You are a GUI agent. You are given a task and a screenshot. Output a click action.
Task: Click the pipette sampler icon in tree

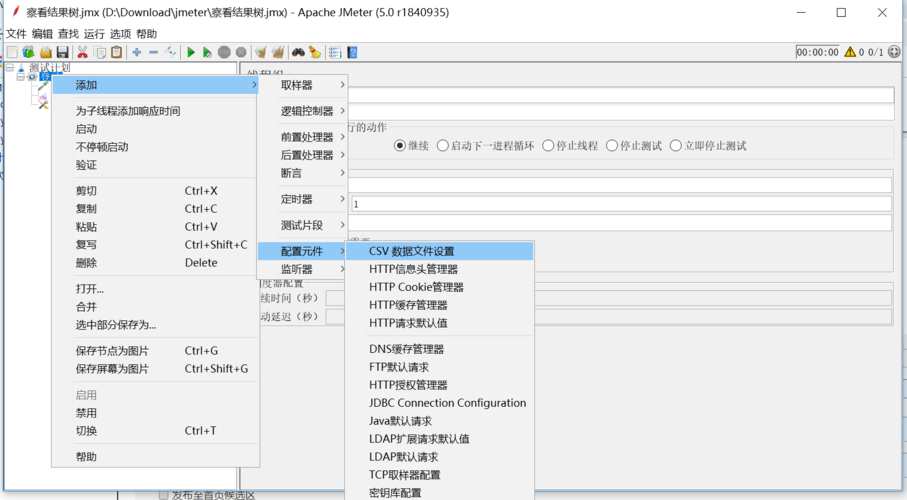[x=43, y=87]
